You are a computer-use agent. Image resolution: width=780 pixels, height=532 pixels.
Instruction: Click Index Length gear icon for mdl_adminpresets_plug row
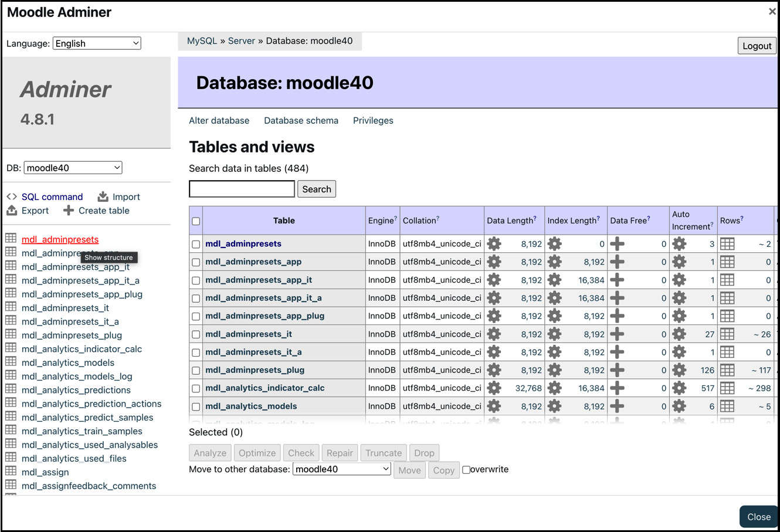coord(555,370)
